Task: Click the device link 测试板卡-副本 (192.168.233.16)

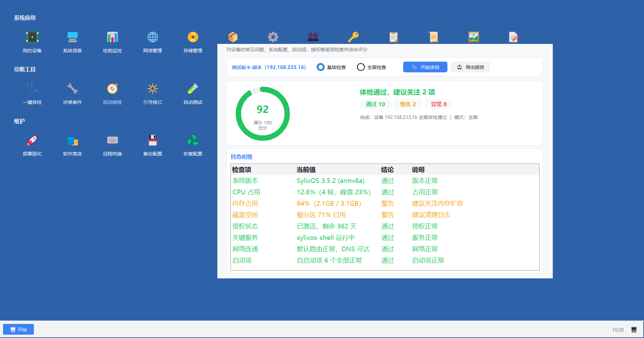Action: pos(269,67)
